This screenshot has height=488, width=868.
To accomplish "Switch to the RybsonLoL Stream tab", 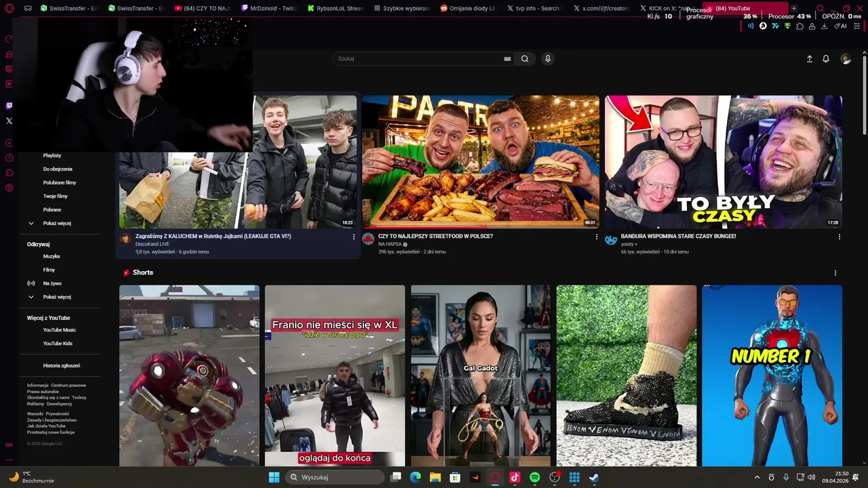I will click(x=335, y=8).
